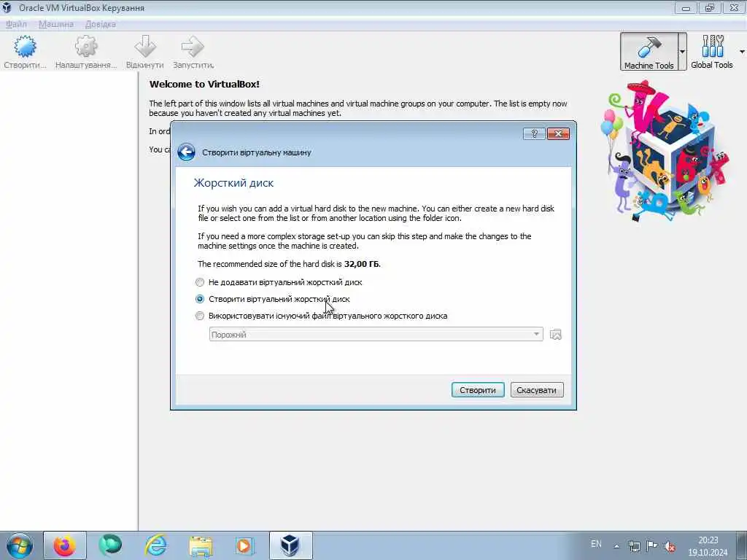Open the Windows Start orb
The width and height of the screenshot is (747, 560).
pyautogui.click(x=20, y=545)
